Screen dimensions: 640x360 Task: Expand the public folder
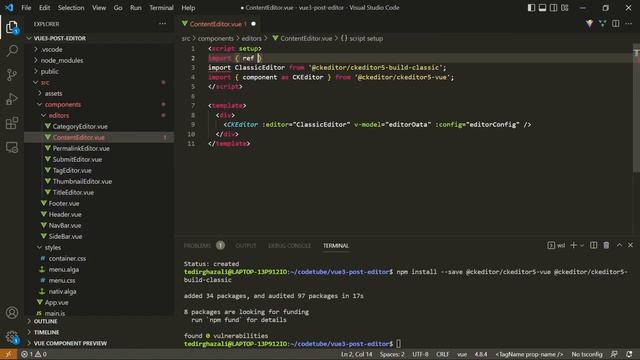(99, 71)
